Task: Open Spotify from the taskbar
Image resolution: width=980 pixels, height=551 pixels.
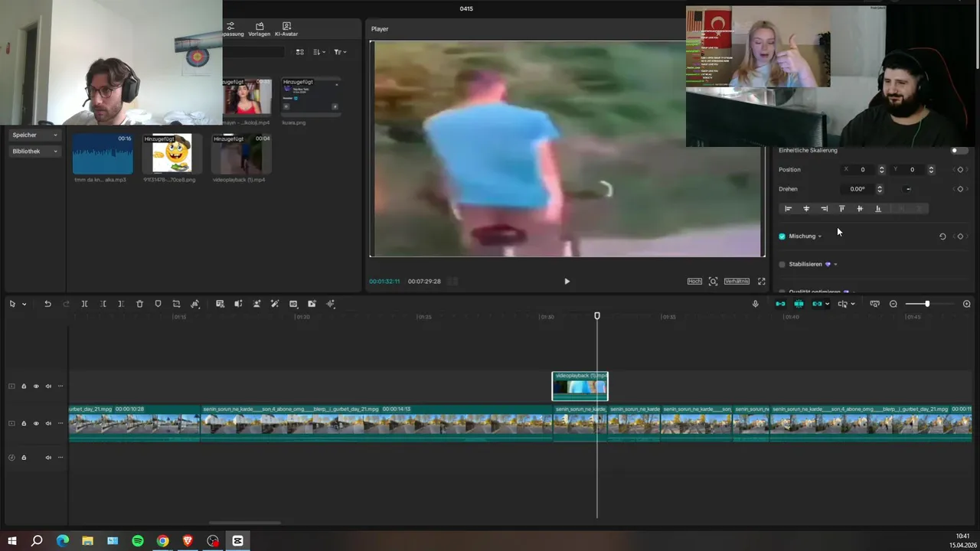Action: (x=138, y=541)
